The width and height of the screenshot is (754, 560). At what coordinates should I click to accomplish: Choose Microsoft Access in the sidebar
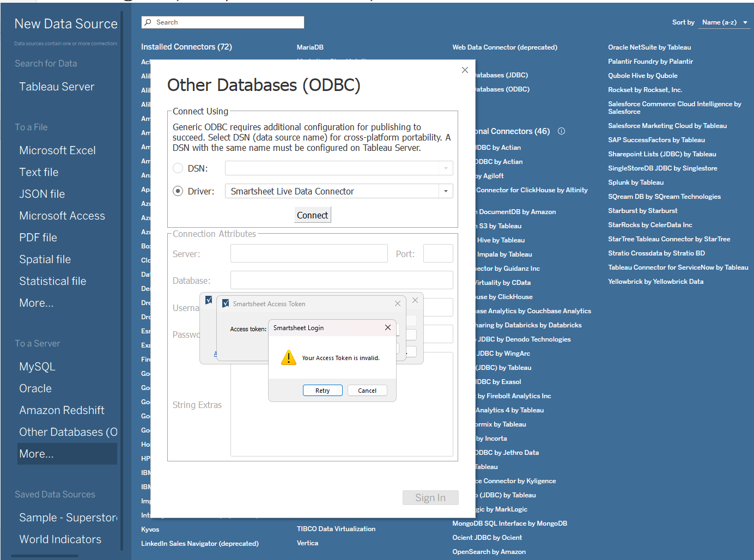pos(62,216)
